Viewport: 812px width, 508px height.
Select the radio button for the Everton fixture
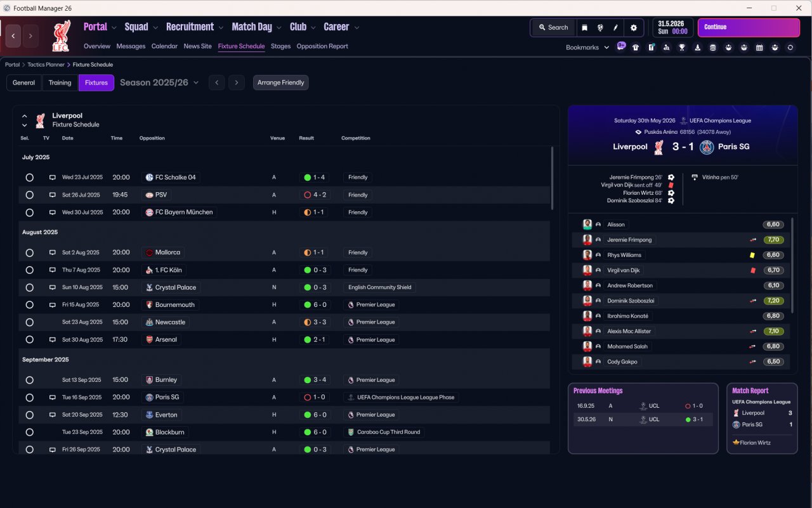coord(29,415)
